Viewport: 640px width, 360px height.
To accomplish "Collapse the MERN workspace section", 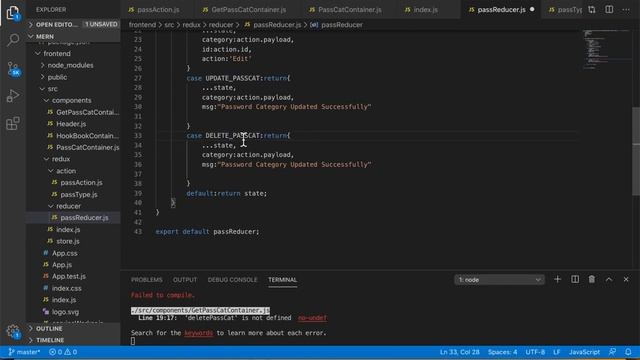I will [x=73, y=36].
